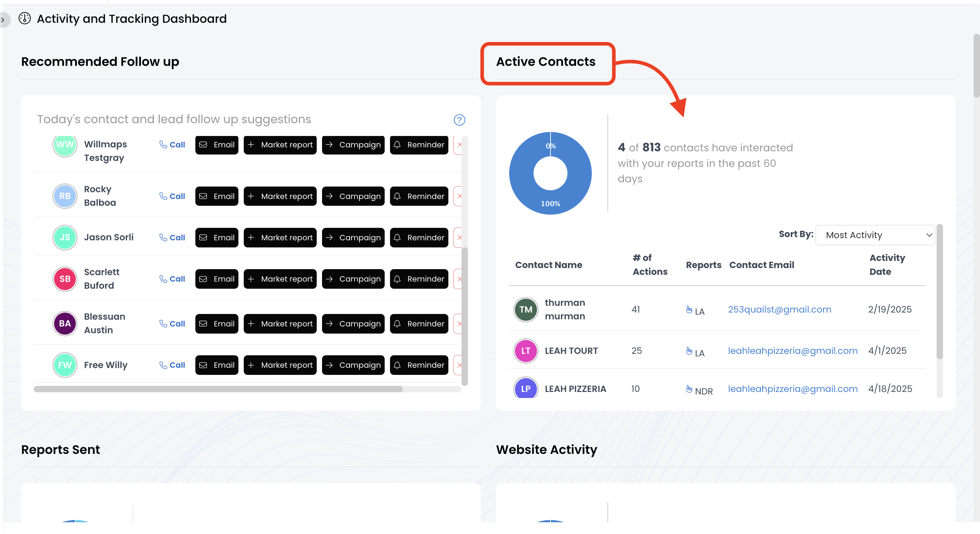Click Willmaps Testgray's Reminder bell button

point(418,145)
